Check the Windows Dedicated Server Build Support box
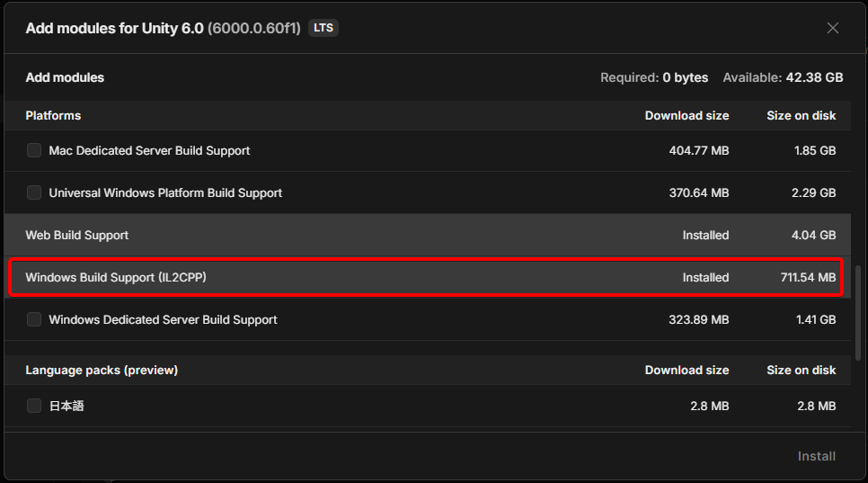The image size is (868, 483). 34,319
